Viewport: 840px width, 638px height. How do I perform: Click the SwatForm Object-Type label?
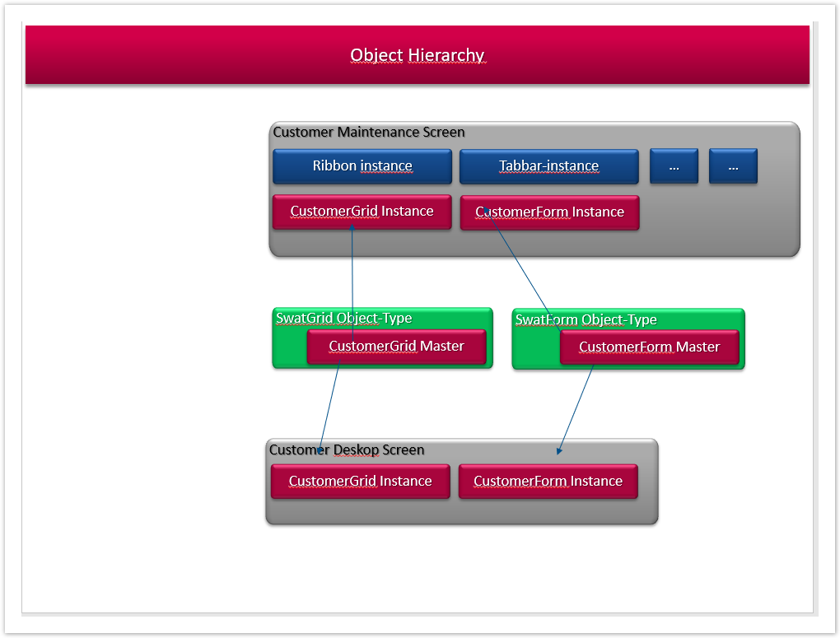coord(586,319)
